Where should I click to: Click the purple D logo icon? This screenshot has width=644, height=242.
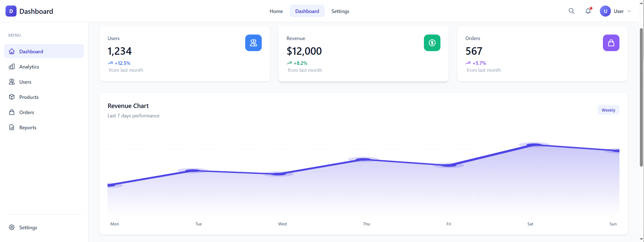11,11
